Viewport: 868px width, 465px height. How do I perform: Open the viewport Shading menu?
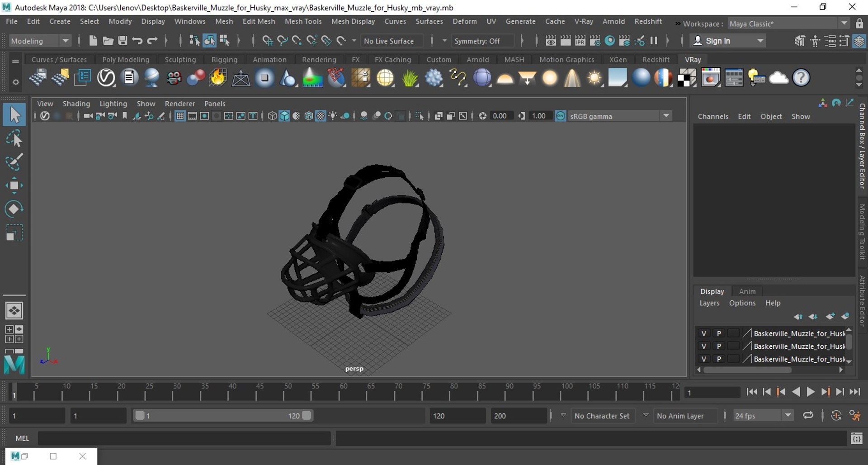coord(76,104)
